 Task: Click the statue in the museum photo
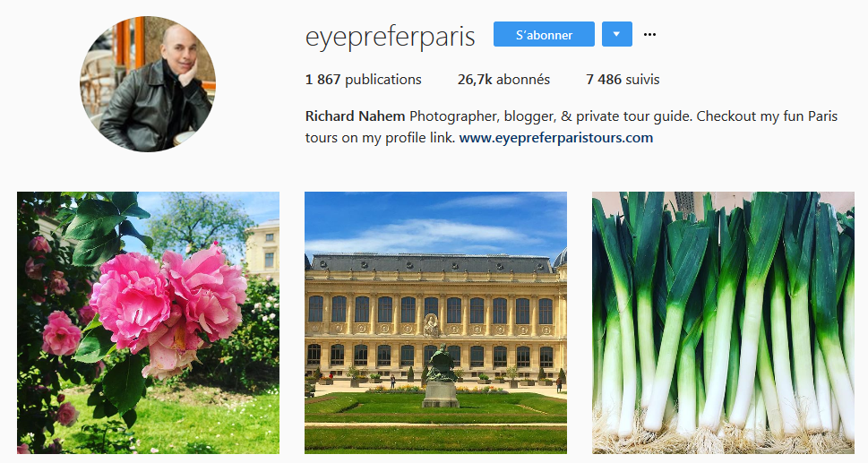[442, 375]
